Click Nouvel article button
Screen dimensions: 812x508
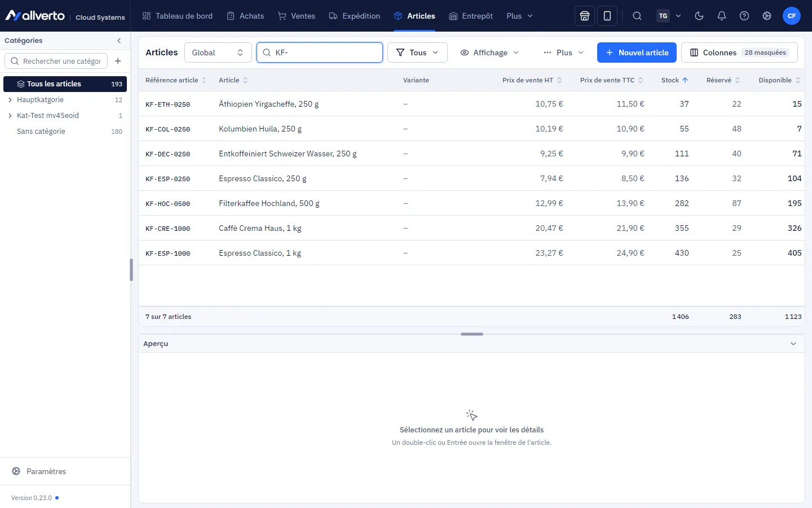(x=637, y=52)
